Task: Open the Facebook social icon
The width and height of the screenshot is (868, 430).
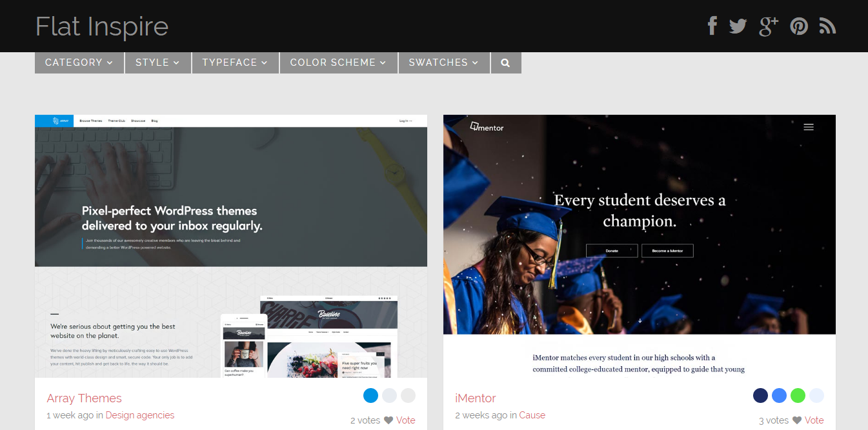Action: click(712, 26)
